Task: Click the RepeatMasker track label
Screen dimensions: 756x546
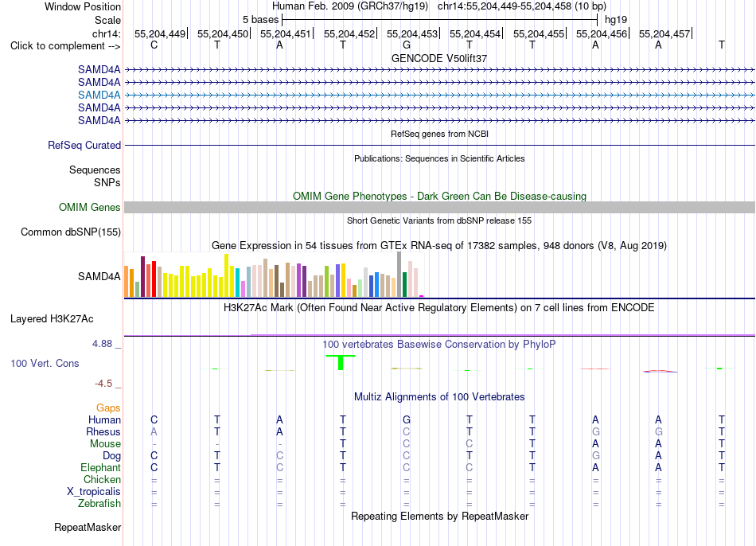Action: [88, 527]
